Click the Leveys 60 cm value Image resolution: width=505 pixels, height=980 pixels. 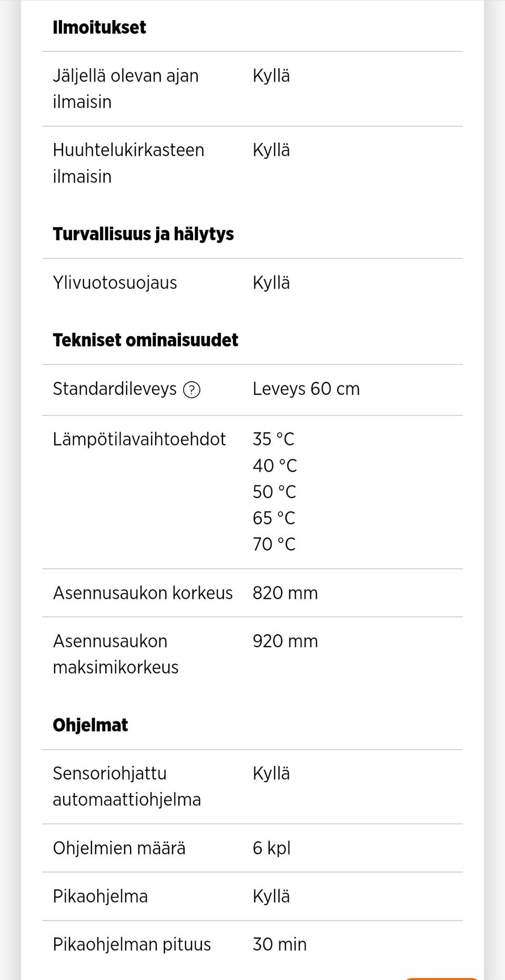coord(306,389)
